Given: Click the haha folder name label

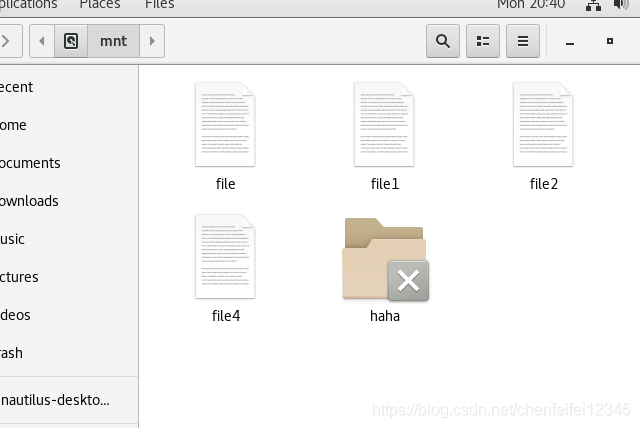Looking at the screenshot, I should tap(384, 316).
